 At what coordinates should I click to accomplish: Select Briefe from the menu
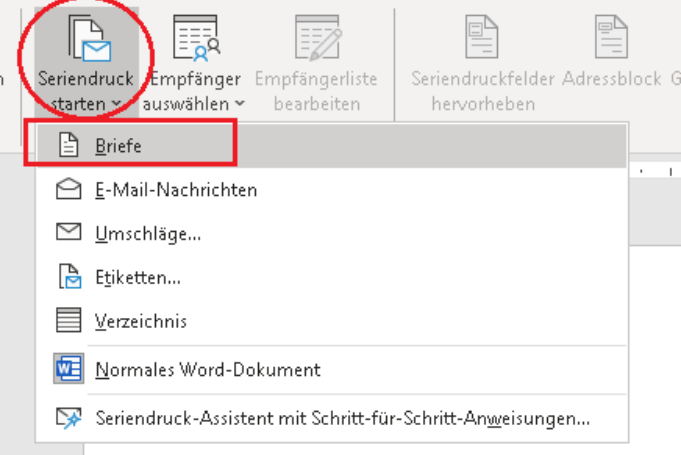click(x=332, y=146)
